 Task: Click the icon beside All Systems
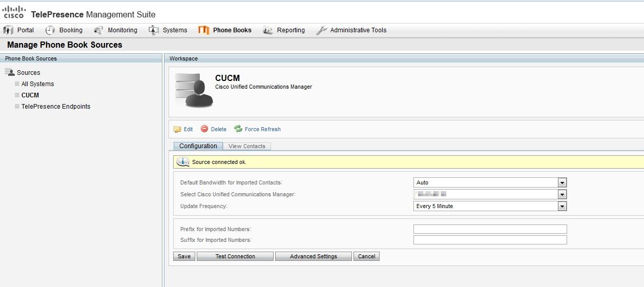tap(17, 84)
